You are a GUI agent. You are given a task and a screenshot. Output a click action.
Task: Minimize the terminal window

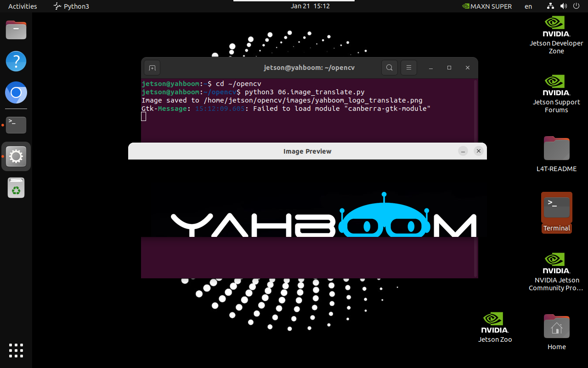(431, 68)
